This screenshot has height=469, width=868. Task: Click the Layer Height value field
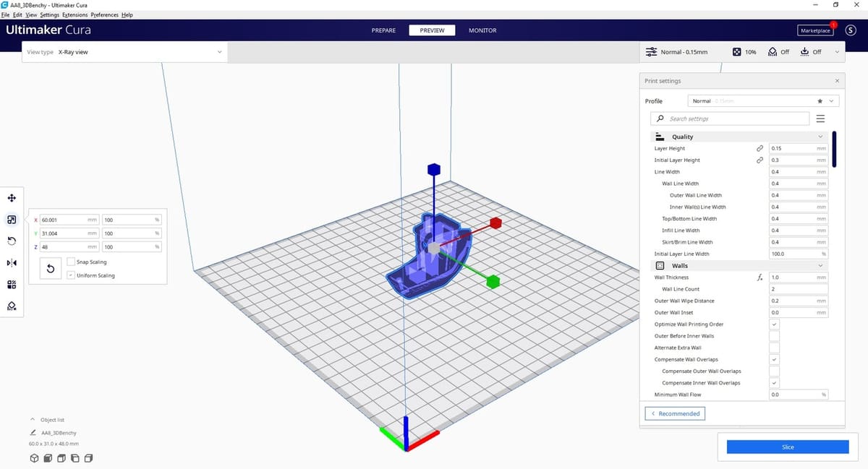pyautogui.click(x=799, y=148)
